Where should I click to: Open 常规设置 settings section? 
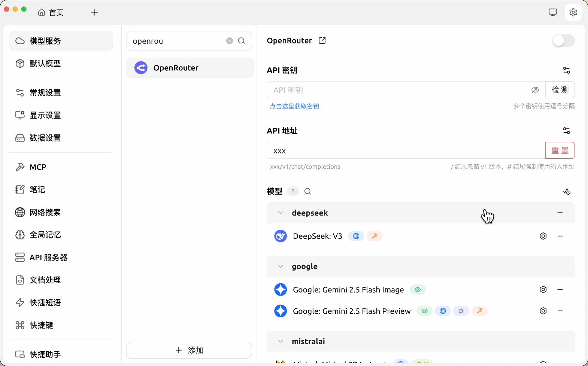[61, 92]
